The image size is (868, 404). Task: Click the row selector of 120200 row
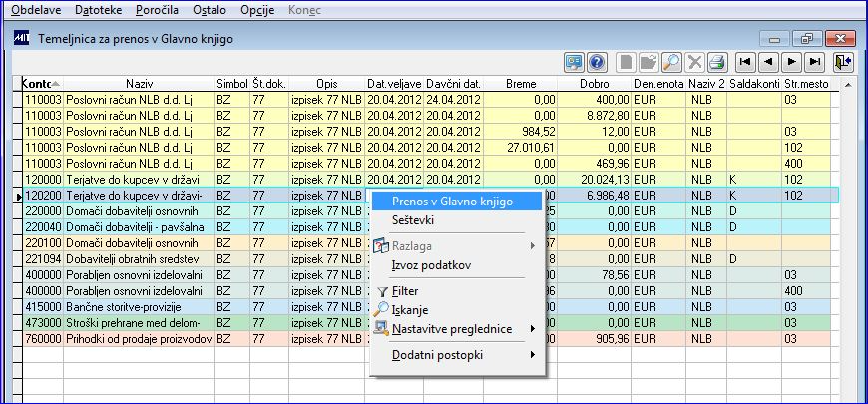pyautogui.click(x=17, y=196)
